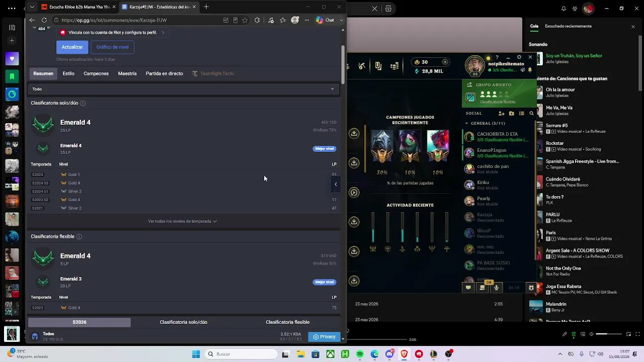
Task: Search friends in the Social panel
Action: [x=531, y=114]
